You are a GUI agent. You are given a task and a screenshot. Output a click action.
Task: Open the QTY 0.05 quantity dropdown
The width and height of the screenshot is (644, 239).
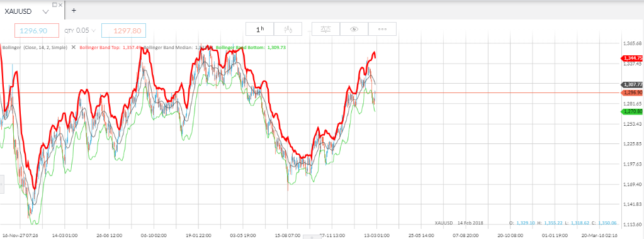(80, 30)
